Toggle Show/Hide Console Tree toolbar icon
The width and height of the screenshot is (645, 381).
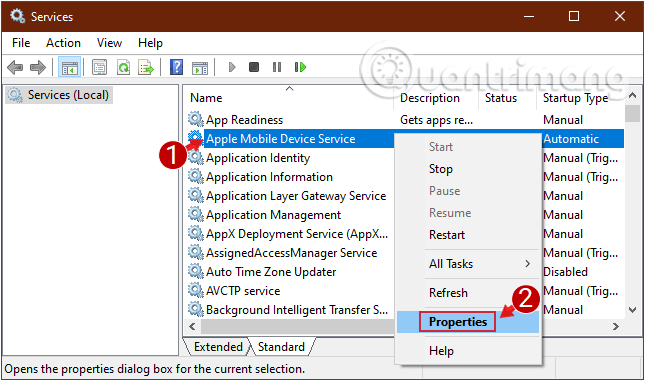(70, 67)
